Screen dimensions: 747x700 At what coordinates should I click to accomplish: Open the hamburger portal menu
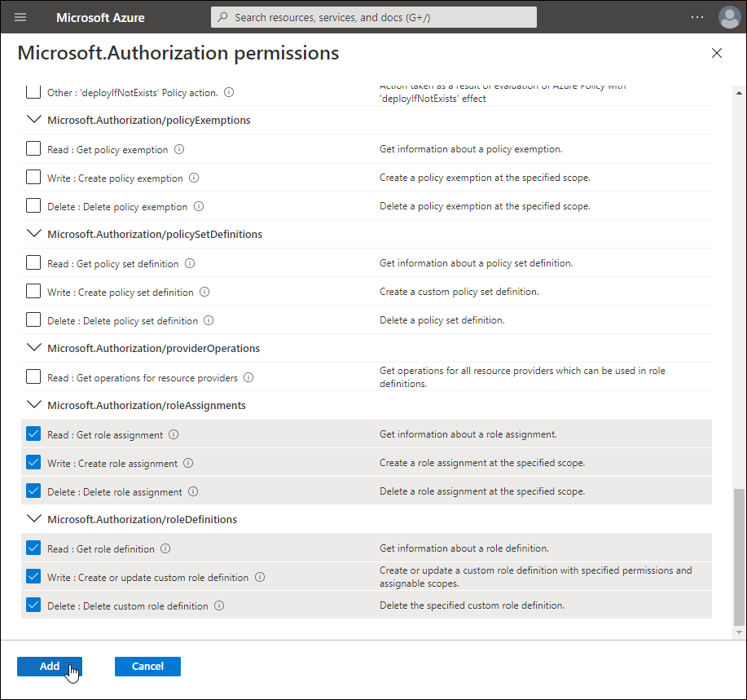[x=20, y=17]
